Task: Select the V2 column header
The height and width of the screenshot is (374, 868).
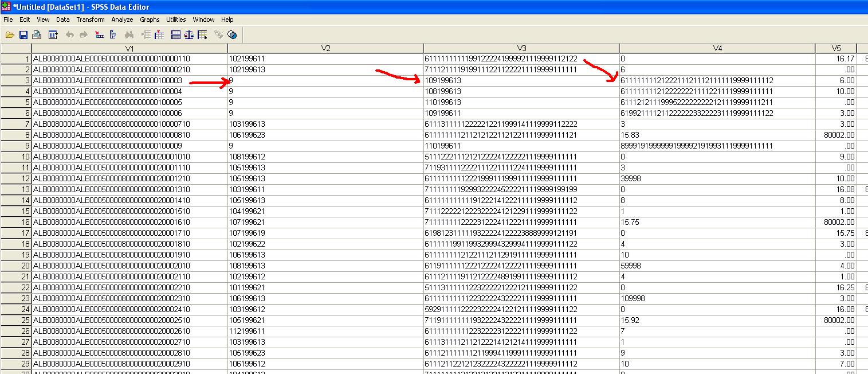Action: click(325, 49)
